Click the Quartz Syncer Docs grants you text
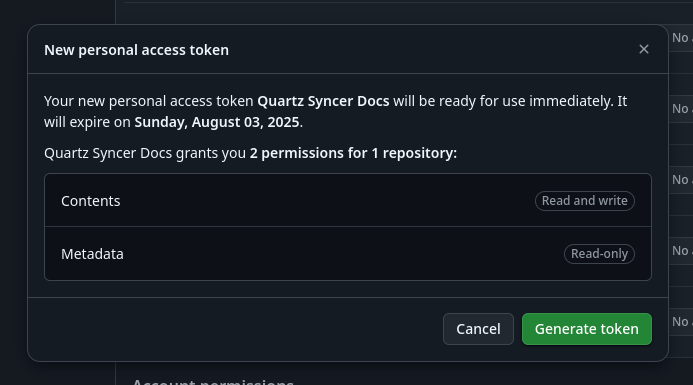The height and width of the screenshot is (385, 693). click(x=145, y=153)
